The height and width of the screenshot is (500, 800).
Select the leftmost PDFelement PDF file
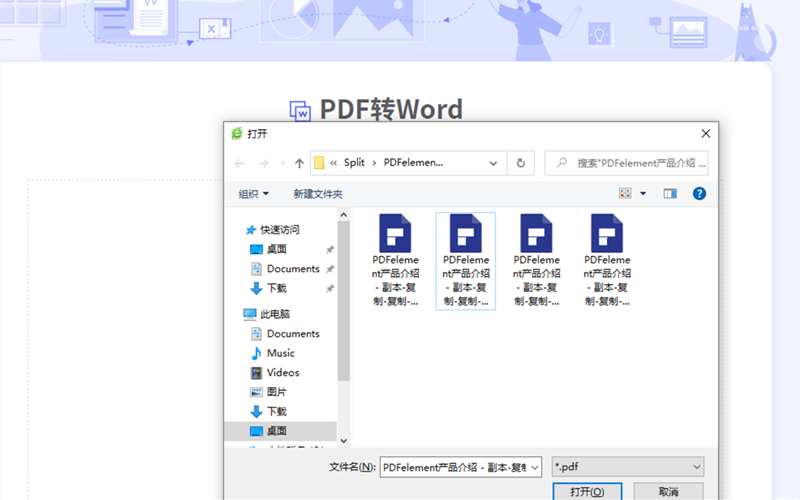(396, 260)
